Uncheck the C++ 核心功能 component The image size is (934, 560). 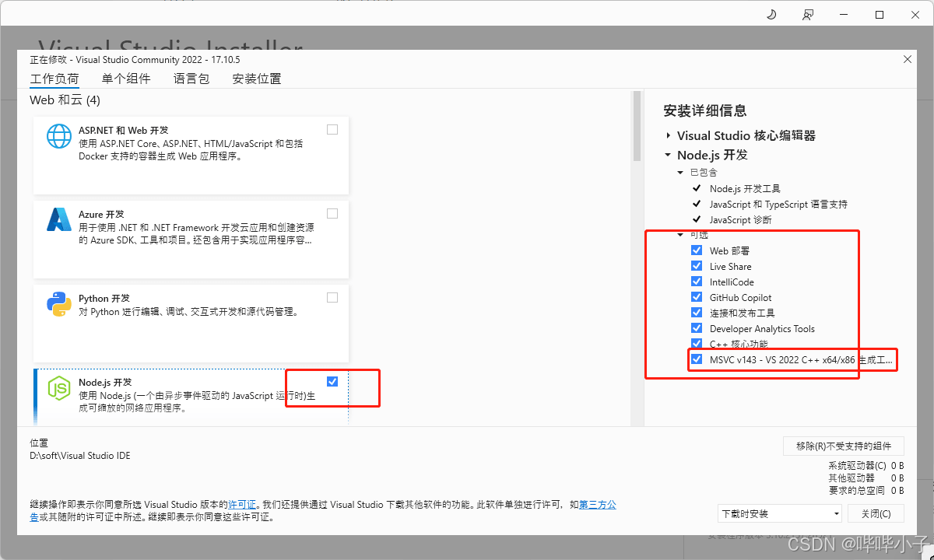(697, 344)
